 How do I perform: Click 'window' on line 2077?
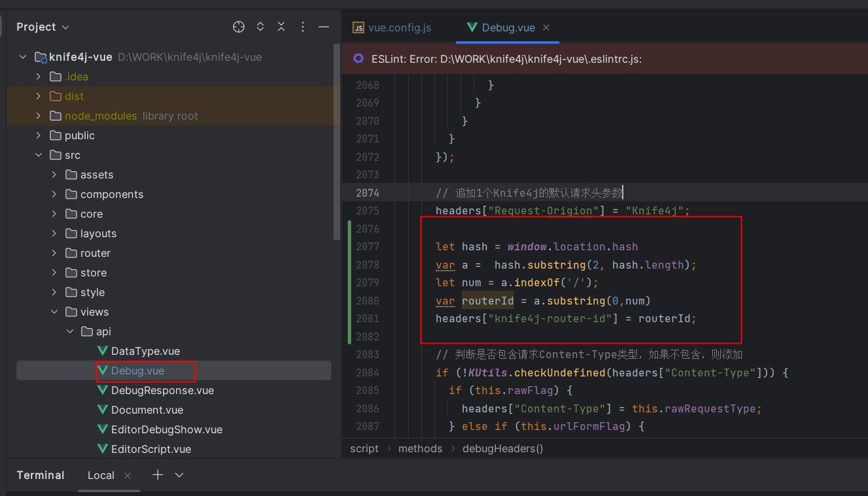(x=529, y=246)
